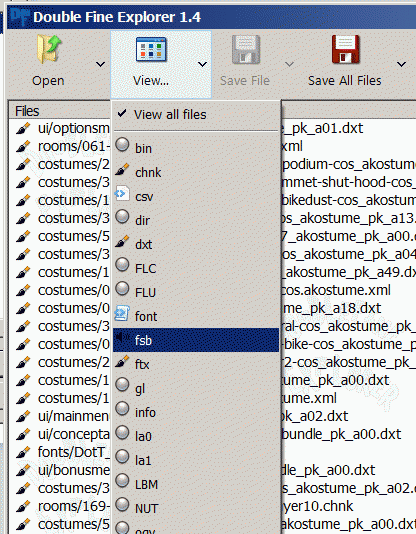This screenshot has height=534, width=416.
Task: Choose the dxt menu entry
Action: point(196,244)
